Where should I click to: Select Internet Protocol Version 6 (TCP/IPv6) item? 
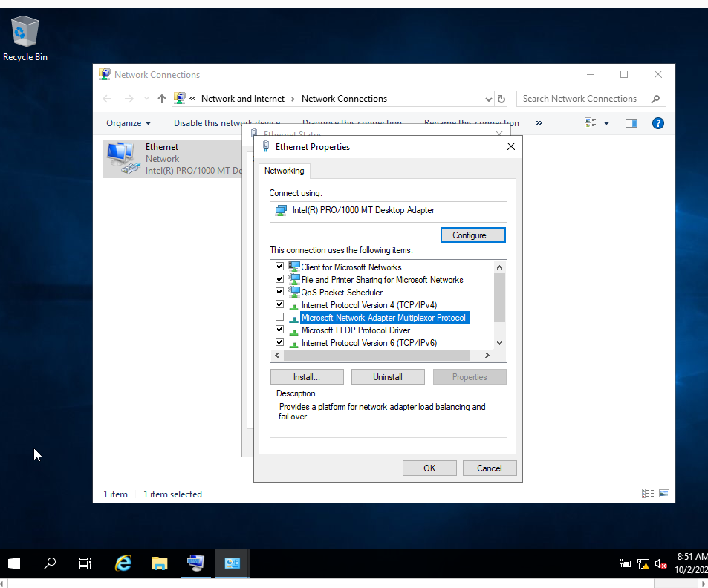[x=369, y=343]
